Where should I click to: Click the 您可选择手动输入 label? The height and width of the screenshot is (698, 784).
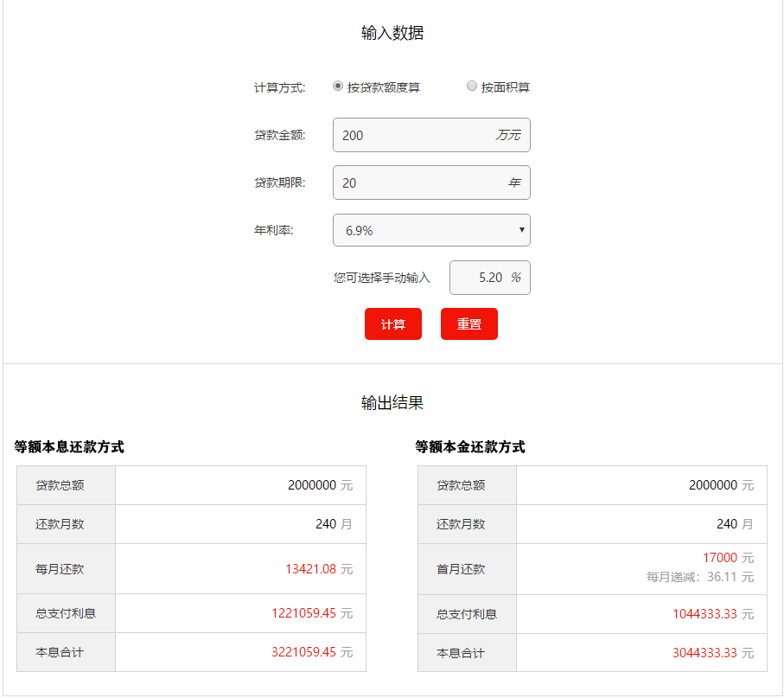(382, 279)
